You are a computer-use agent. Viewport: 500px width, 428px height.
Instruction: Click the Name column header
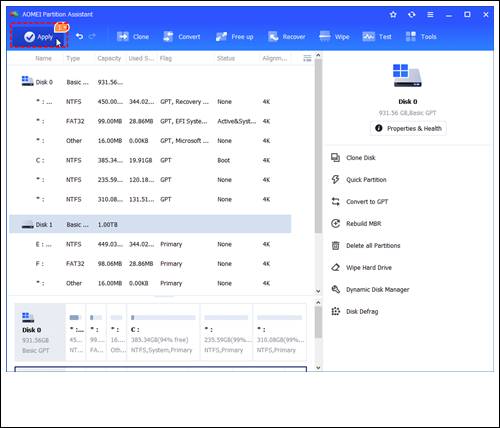pyautogui.click(x=43, y=58)
